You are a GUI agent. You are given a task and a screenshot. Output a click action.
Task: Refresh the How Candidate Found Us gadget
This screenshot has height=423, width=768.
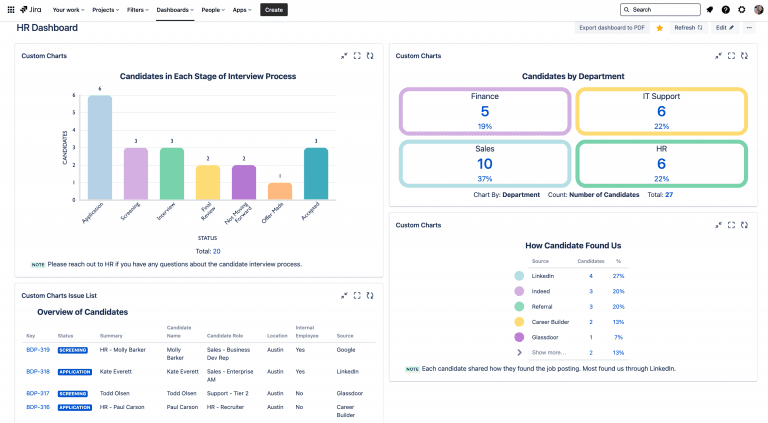tap(744, 225)
